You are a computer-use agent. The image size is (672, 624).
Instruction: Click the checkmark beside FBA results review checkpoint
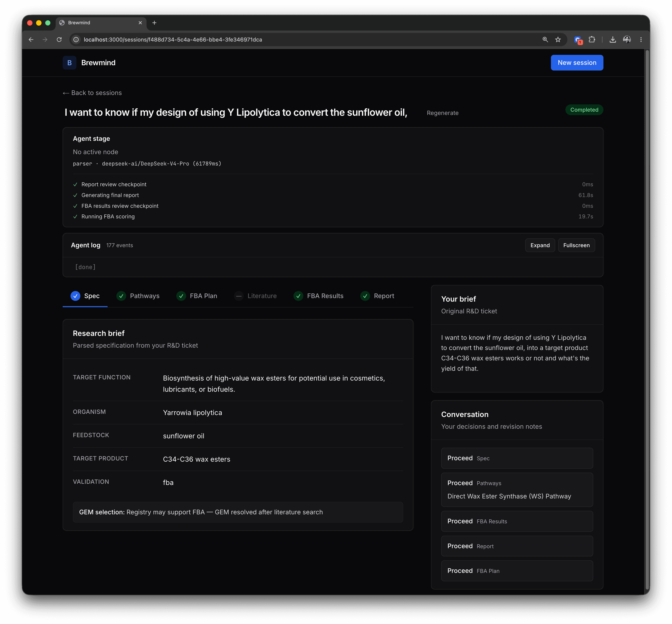tap(75, 206)
